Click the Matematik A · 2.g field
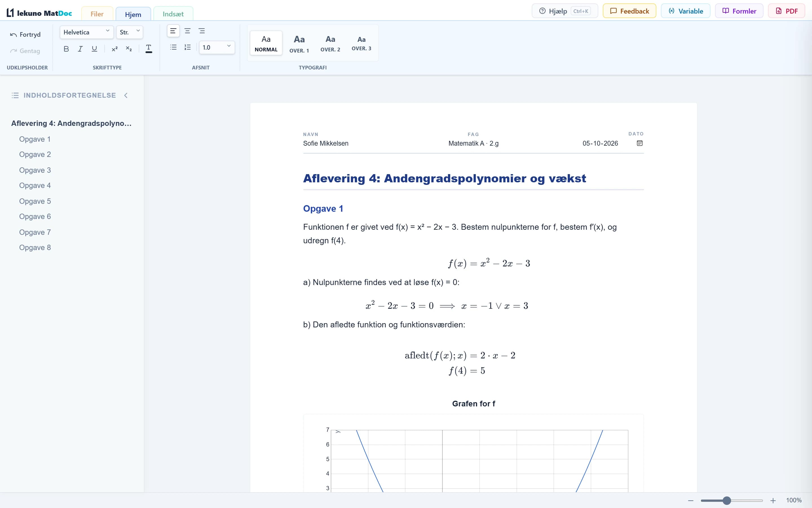 point(473,143)
